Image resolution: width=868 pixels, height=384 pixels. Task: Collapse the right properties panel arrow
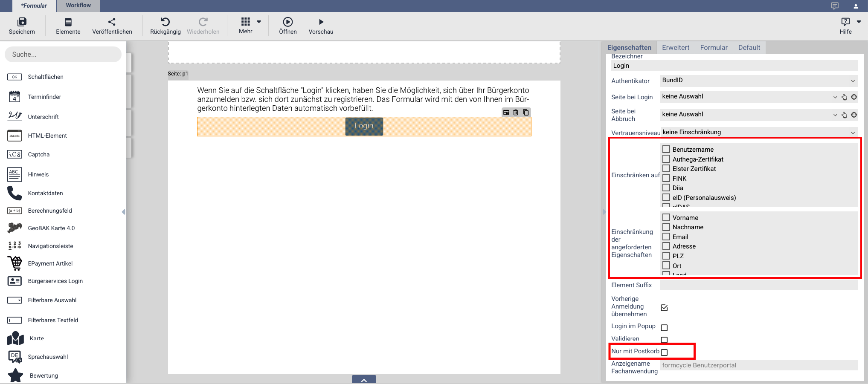[604, 212]
